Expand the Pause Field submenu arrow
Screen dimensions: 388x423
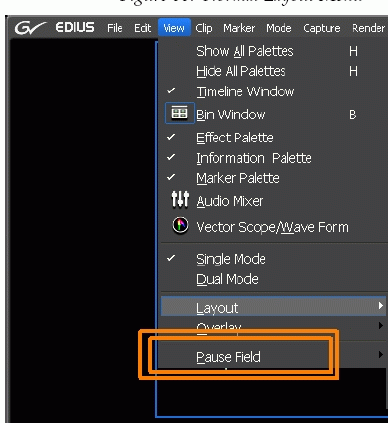[381, 355]
